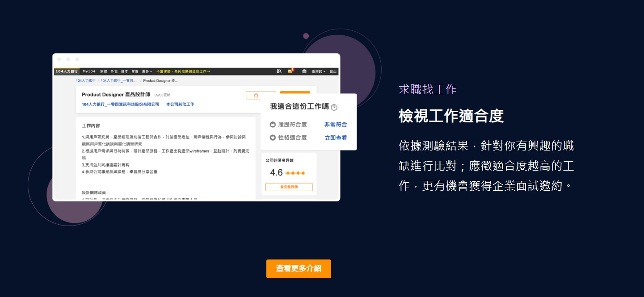This screenshot has height=297, width=644.
Task: Click the thumbs-up rating icons beside 4.6
Action: tap(295, 173)
